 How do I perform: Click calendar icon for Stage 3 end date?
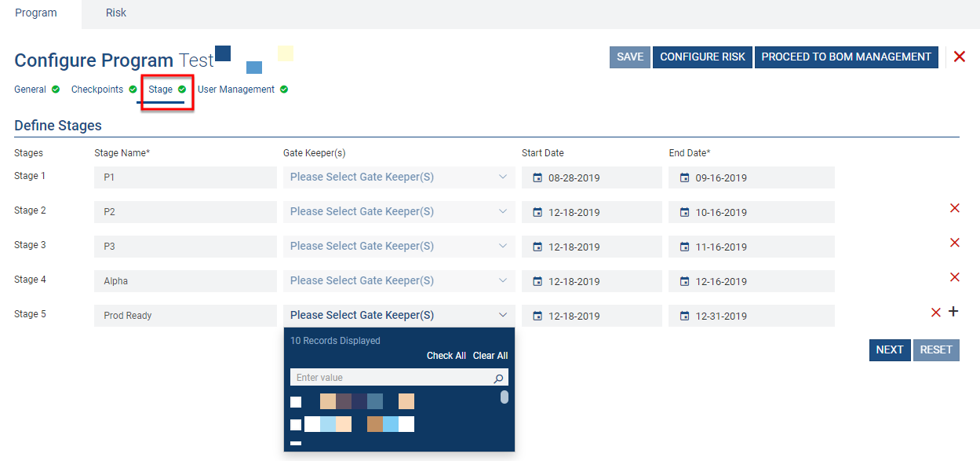(x=684, y=247)
